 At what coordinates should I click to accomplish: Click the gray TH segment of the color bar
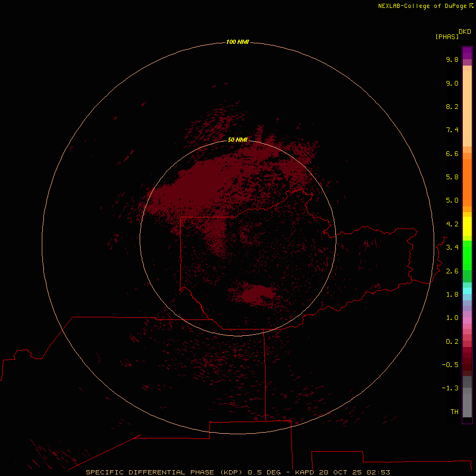point(467,406)
